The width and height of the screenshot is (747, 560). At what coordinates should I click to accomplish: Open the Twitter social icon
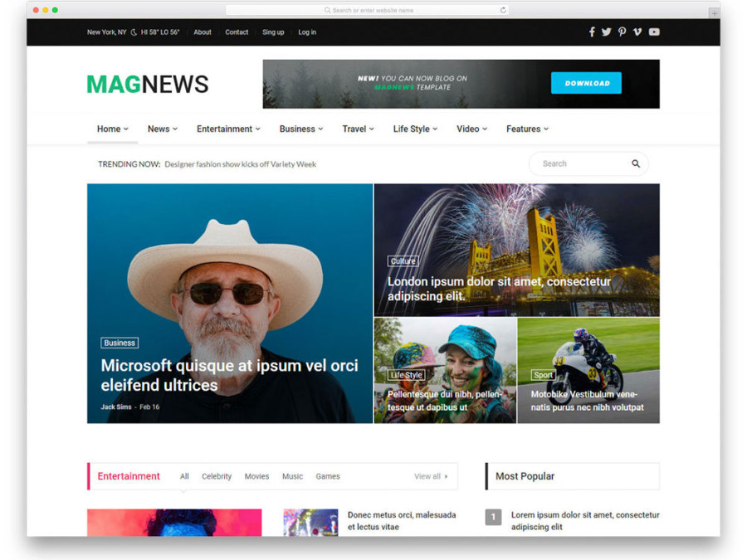[x=606, y=32]
